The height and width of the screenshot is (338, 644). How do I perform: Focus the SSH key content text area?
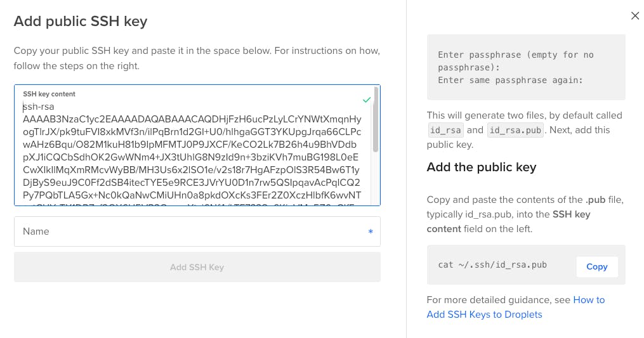point(190,152)
